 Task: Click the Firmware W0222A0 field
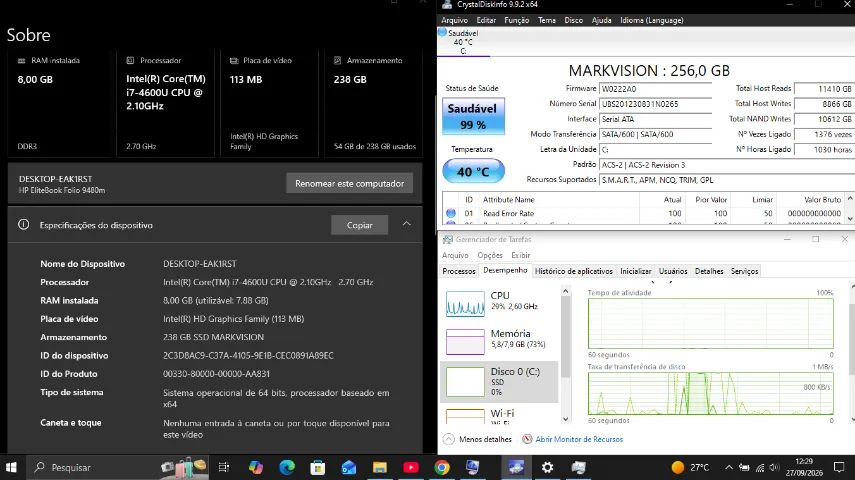click(655, 89)
